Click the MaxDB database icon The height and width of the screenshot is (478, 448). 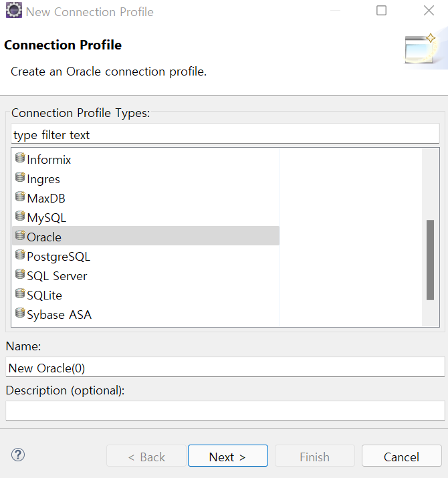click(x=20, y=197)
